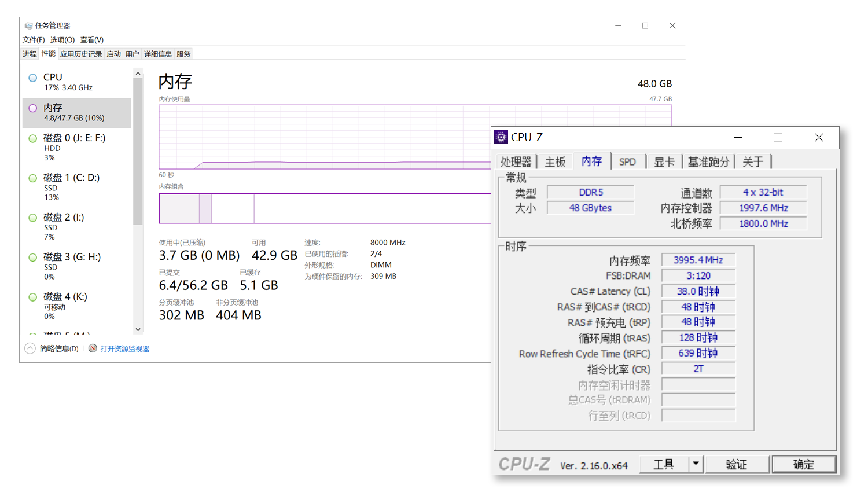The width and height of the screenshot is (868, 496).
Task: Click the Task Manager title bar icon
Action: click(28, 26)
